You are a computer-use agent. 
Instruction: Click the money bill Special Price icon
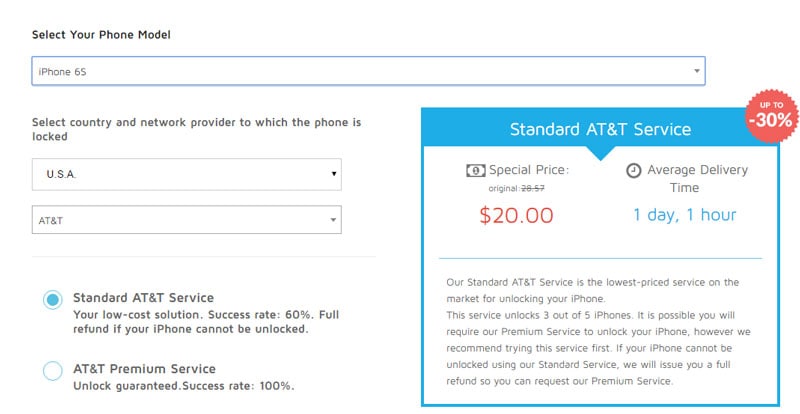point(476,170)
